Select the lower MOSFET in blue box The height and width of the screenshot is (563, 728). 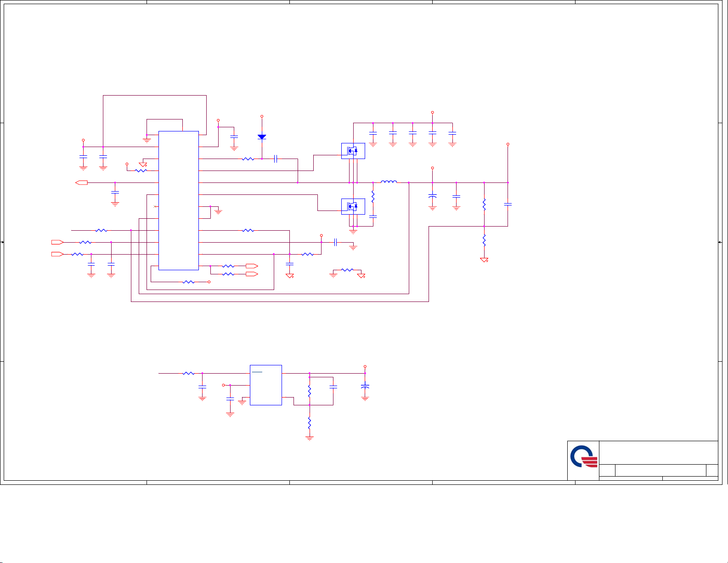[353, 206]
